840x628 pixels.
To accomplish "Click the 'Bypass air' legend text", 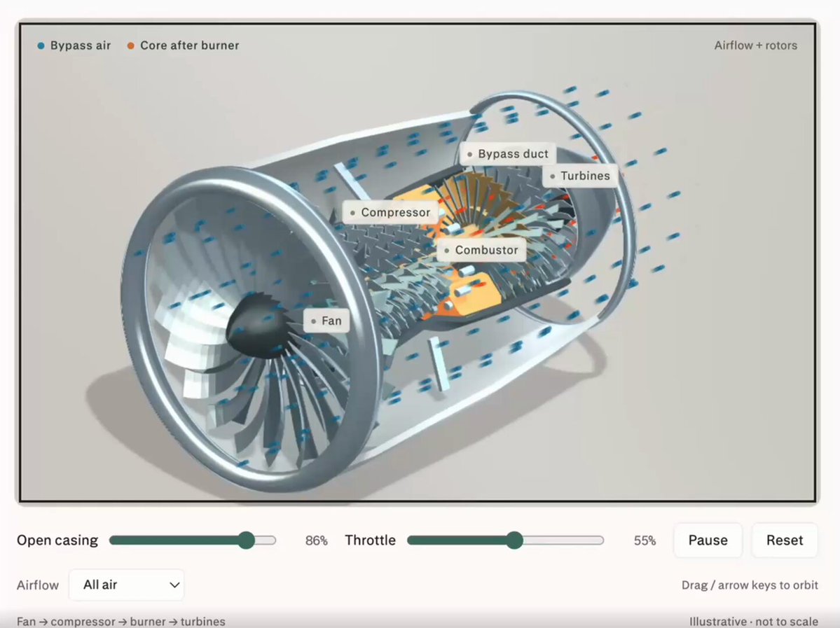I will pyautogui.click(x=81, y=46).
